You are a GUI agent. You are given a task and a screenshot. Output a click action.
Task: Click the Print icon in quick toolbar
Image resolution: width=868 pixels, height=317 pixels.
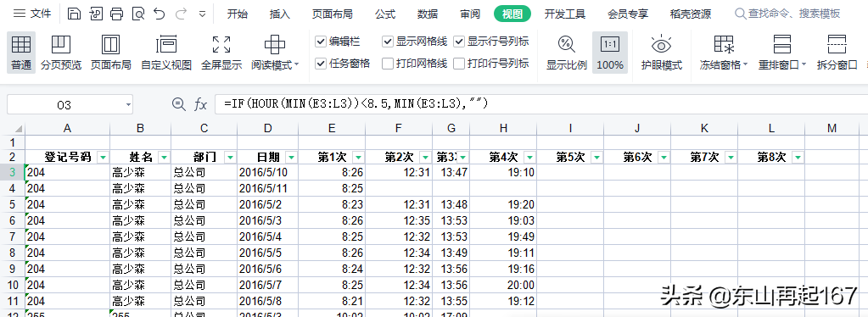point(116,14)
